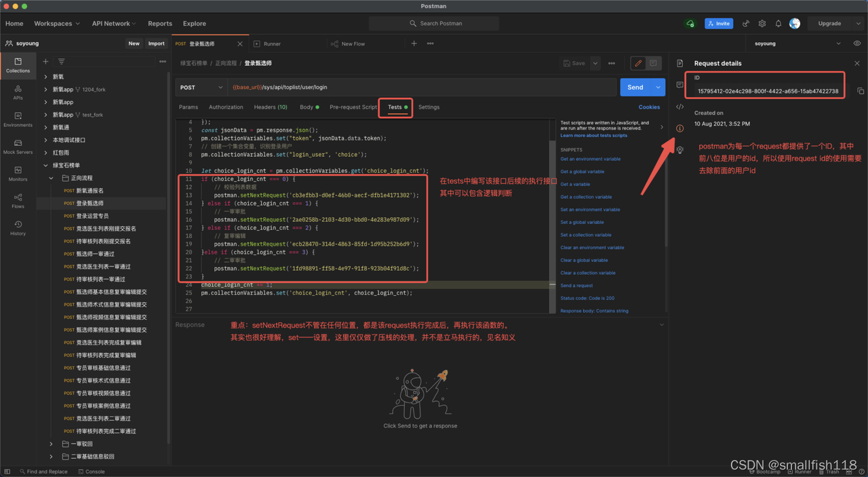Open the Mock Servers sidebar section
This screenshot has height=477, width=868.
tap(18, 147)
